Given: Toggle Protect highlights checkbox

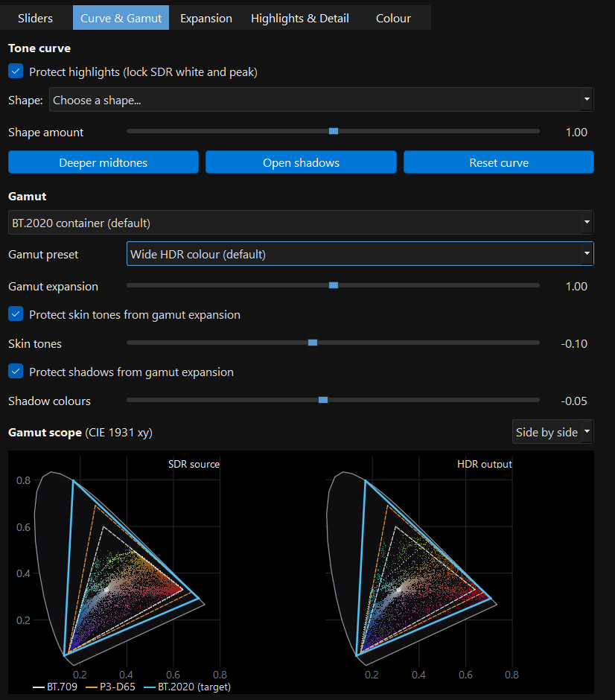Looking at the screenshot, I should 16,71.
